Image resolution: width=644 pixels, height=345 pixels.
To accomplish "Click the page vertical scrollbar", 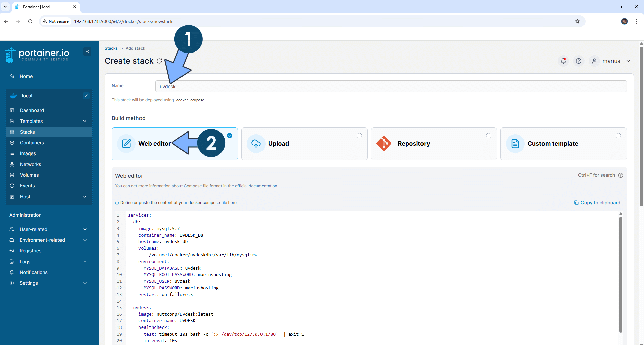I will (641, 126).
